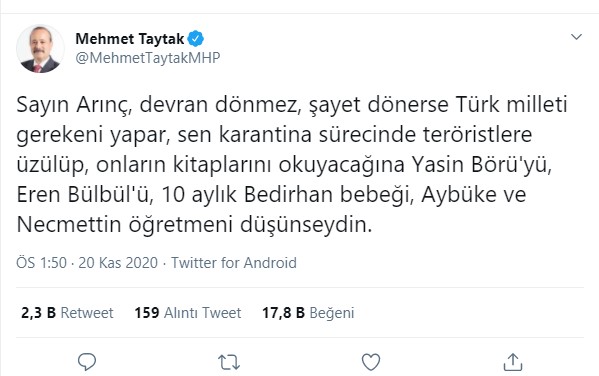This screenshot has height=376, width=599.
Task: Retweet using the arrows icon
Action: (x=229, y=362)
